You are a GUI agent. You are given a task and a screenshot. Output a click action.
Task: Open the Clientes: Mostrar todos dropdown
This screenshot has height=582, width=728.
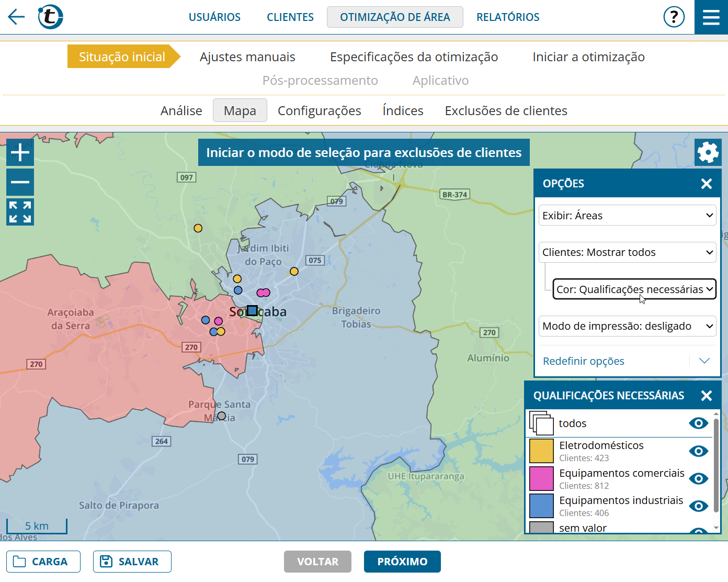[x=627, y=252]
